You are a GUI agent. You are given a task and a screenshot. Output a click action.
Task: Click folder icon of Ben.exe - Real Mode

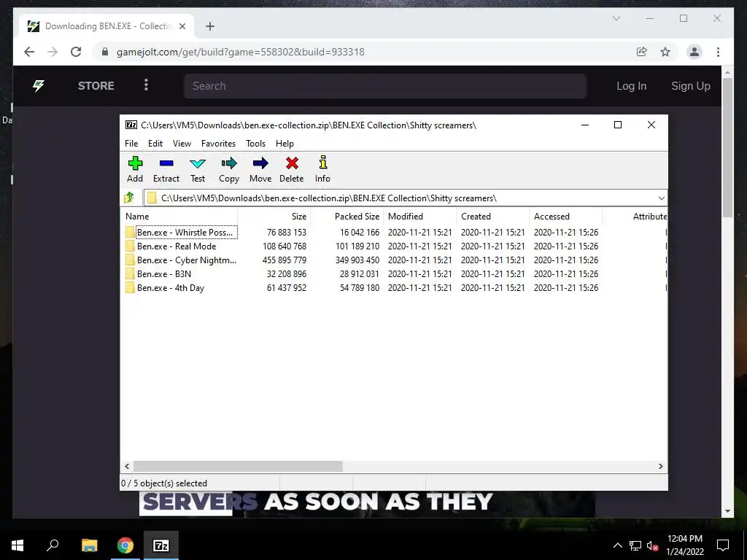click(x=130, y=246)
